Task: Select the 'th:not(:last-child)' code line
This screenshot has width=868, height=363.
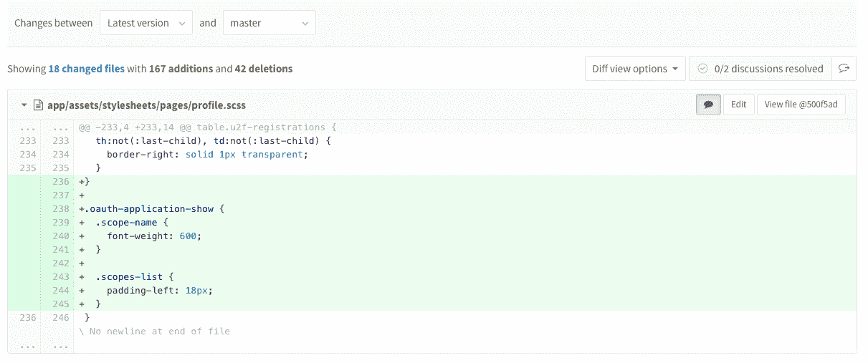Action: pyautogui.click(x=464, y=141)
